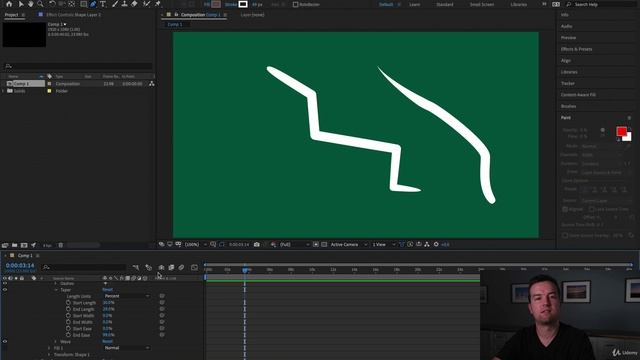Open the Effects & Presets panel

pos(576,49)
